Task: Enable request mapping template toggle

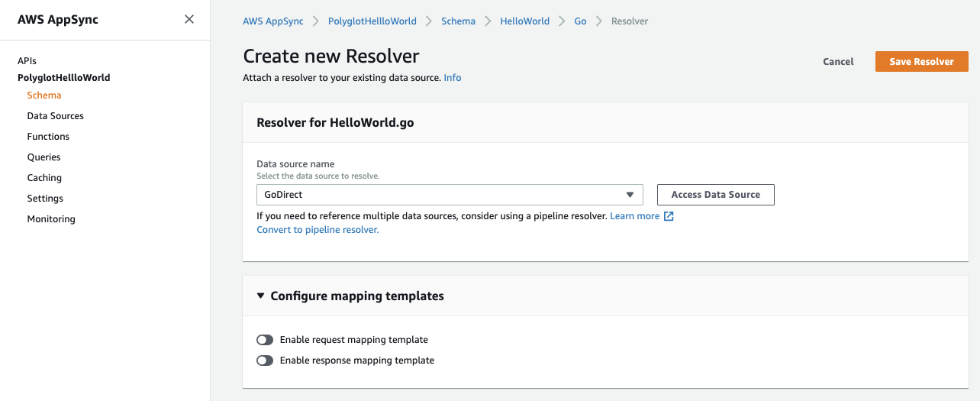Action: pyautogui.click(x=265, y=340)
